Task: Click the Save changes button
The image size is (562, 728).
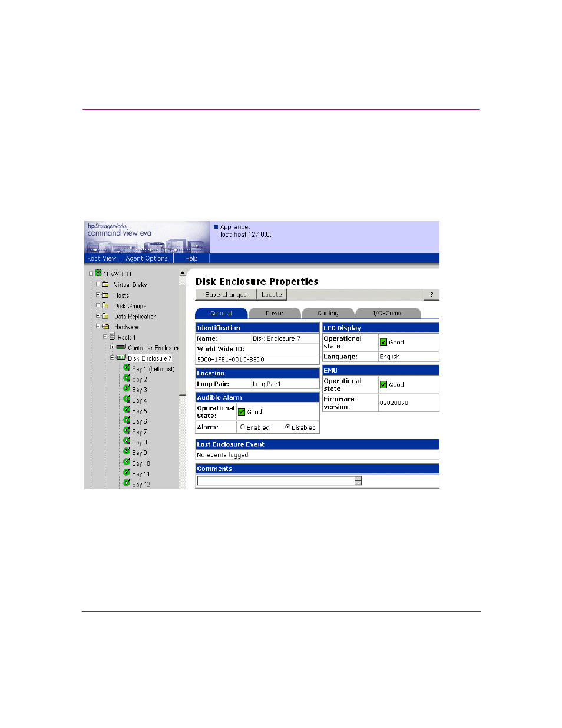Action: coord(226,295)
